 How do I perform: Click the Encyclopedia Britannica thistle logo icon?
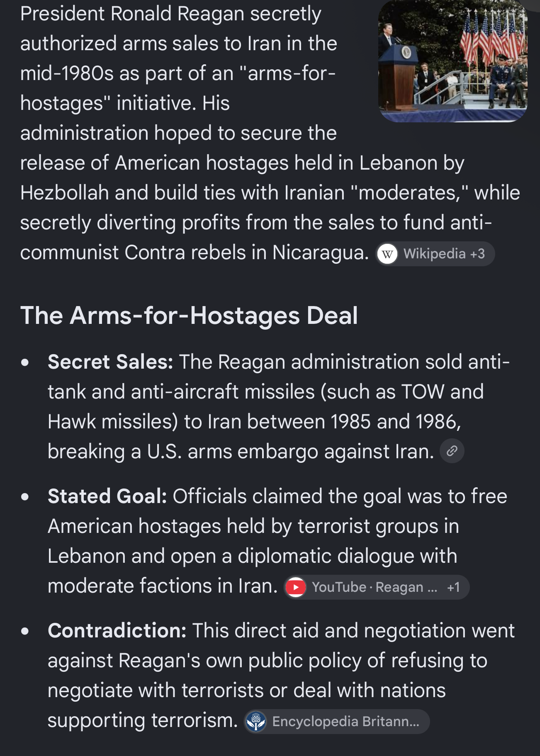coord(256,722)
